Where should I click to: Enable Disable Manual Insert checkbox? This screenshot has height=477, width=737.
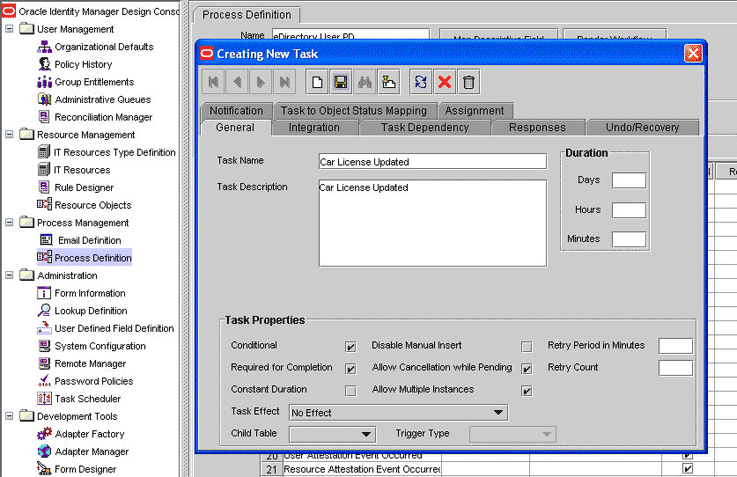[526, 347]
